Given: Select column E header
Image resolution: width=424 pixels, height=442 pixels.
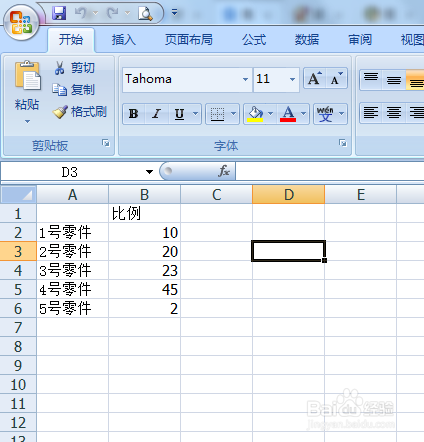Looking at the screenshot, I should [x=361, y=195].
